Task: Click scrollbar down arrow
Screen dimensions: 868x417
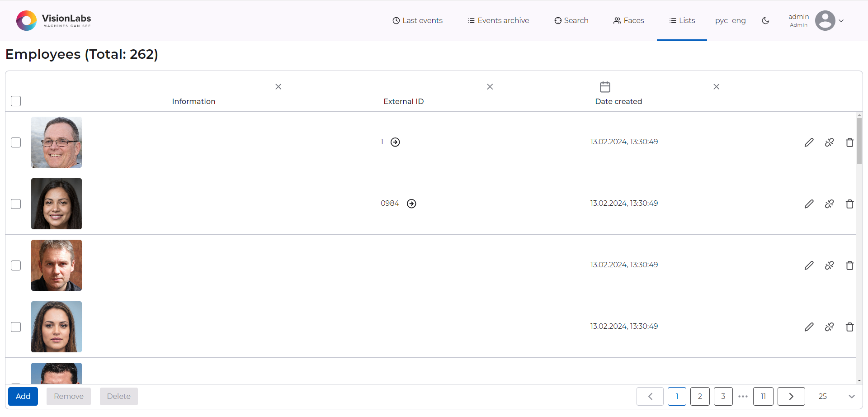Action: point(859,381)
